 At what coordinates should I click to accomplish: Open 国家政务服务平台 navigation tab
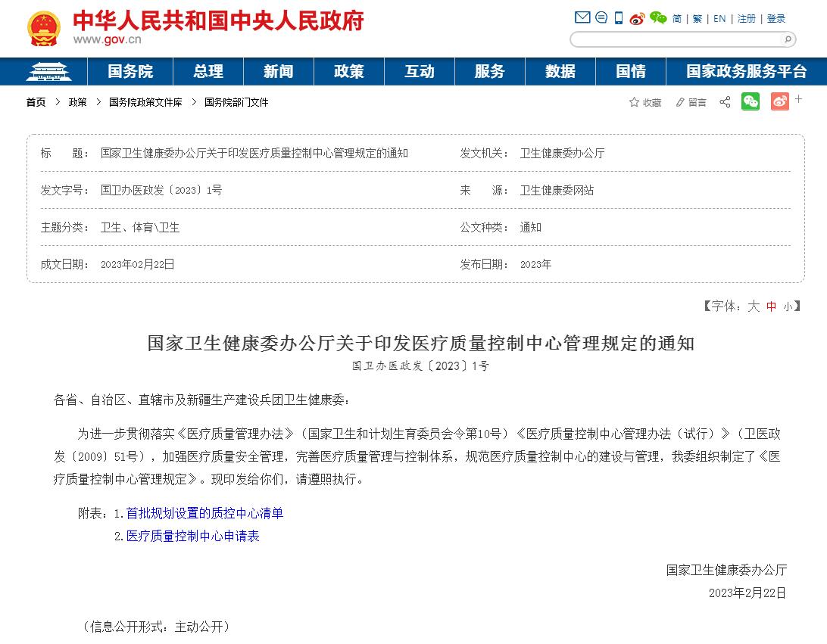[x=746, y=72]
